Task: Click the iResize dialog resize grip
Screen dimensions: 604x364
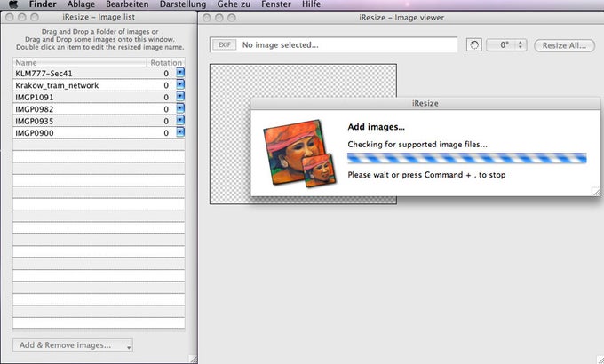Action: [595, 192]
